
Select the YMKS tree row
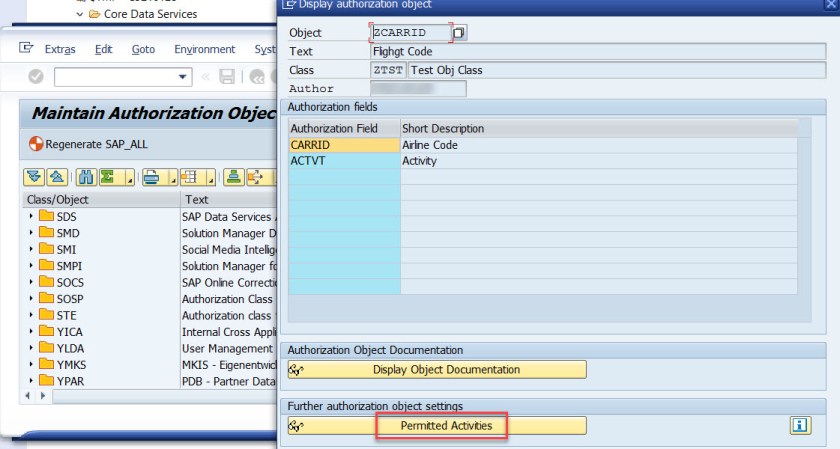[x=149, y=364]
